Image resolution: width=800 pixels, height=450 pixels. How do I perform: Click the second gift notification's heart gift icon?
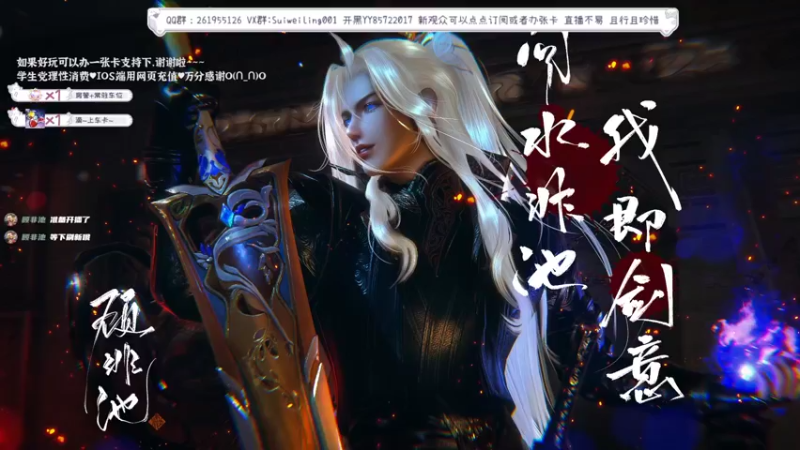tap(34, 120)
